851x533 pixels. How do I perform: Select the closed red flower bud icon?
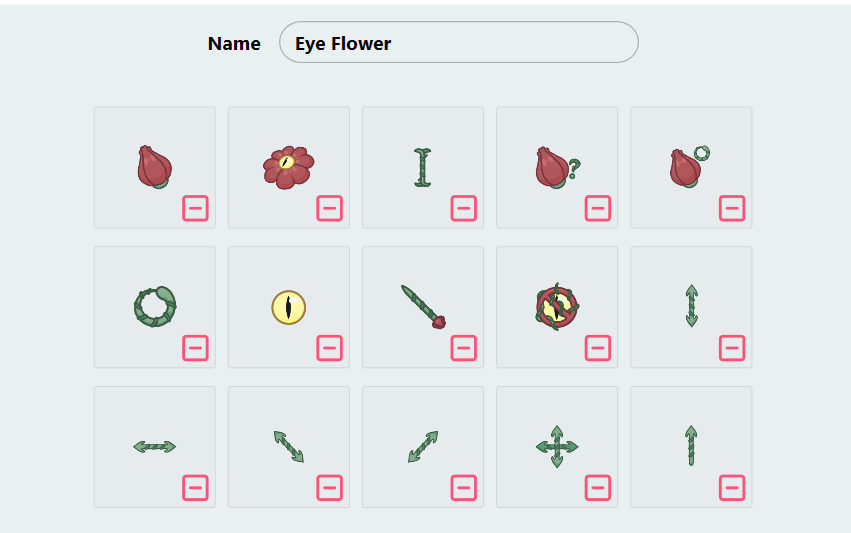click(x=154, y=167)
